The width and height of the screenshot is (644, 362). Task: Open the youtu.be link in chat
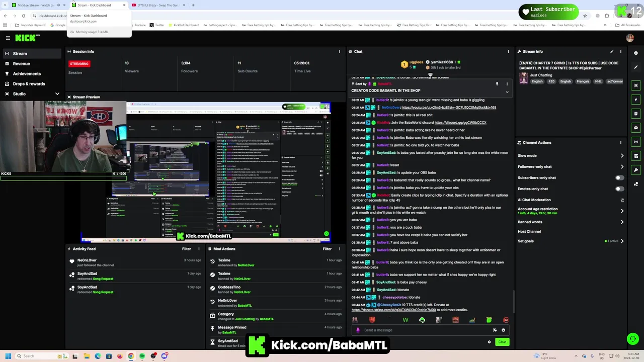coord(449,107)
